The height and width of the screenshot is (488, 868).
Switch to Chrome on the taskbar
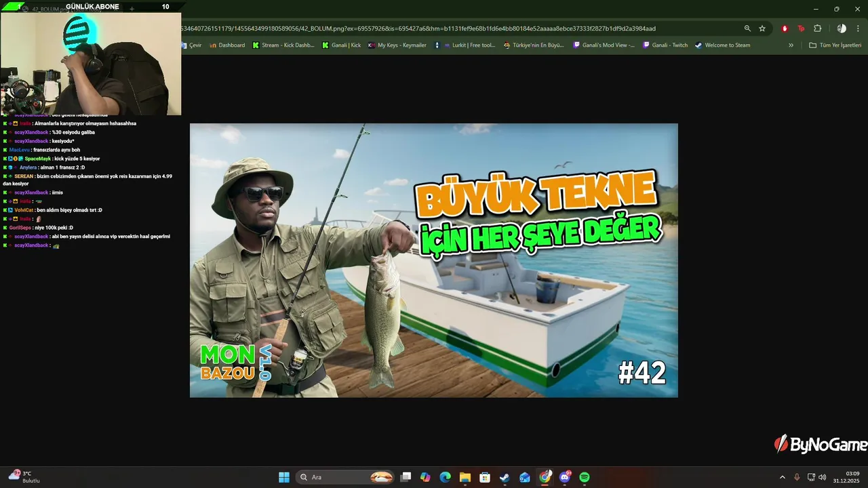(x=545, y=477)
